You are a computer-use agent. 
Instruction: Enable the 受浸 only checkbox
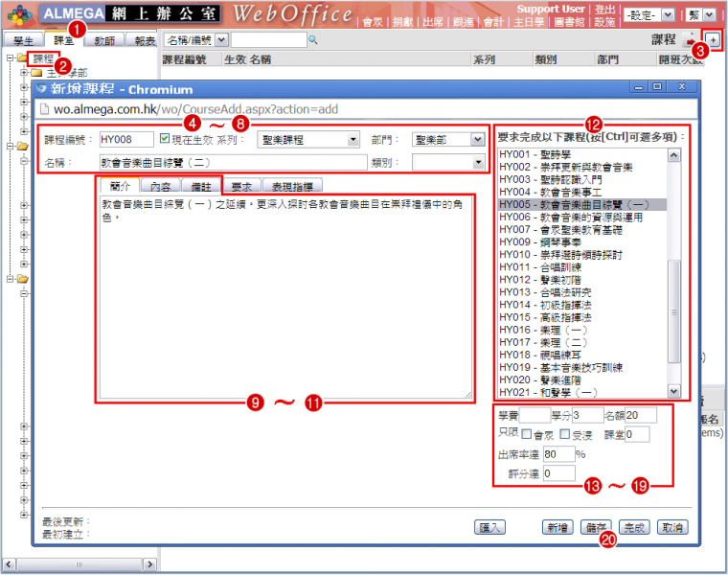click(564, 434)
